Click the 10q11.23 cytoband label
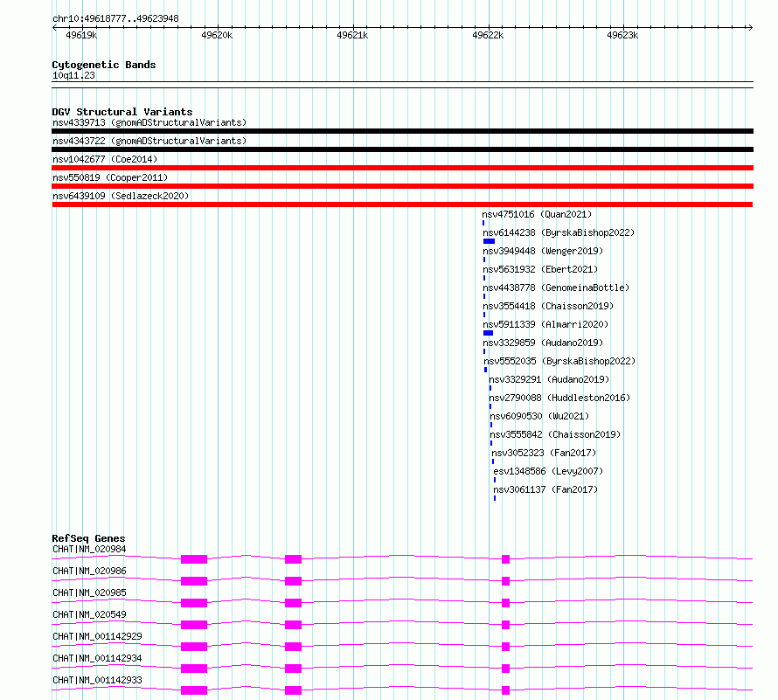 point(73,76)
